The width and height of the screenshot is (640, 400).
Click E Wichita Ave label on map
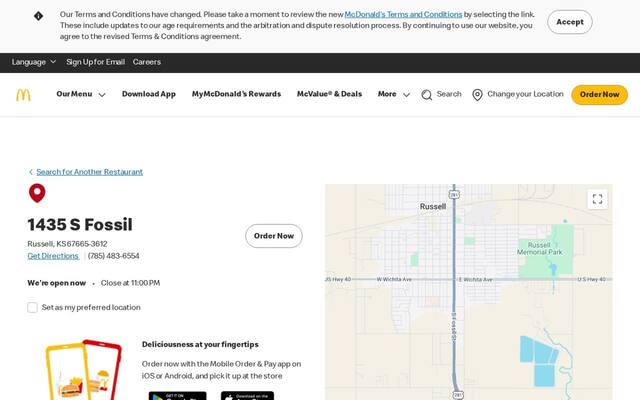point(476,280)
